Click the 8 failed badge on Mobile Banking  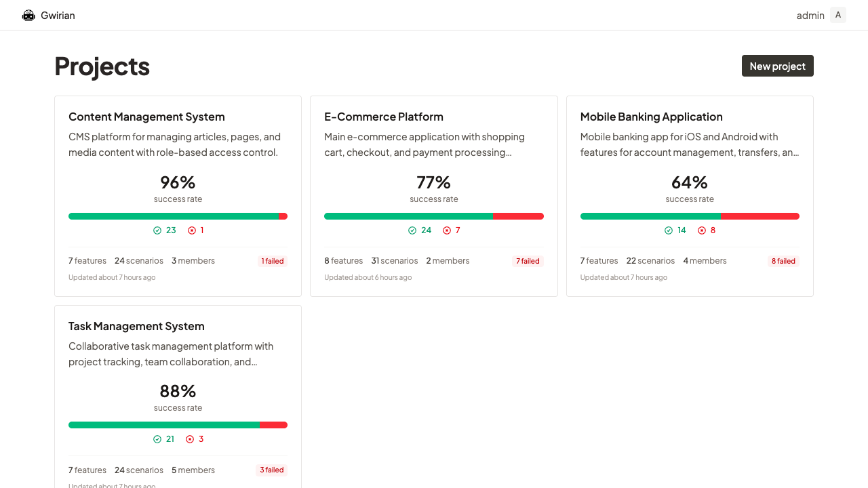(x=783, y=261)
